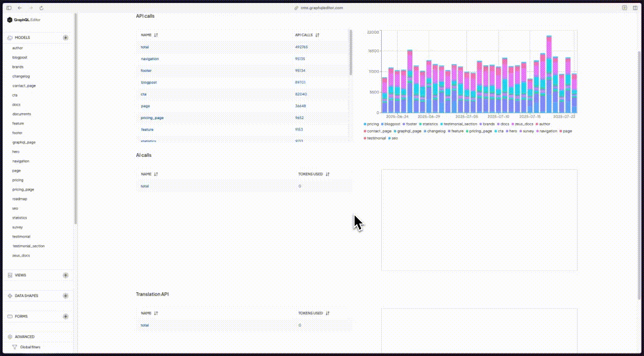Click the cta row in API calls table
This screenshot has width=644, height=356.
(x=244, y=94)
